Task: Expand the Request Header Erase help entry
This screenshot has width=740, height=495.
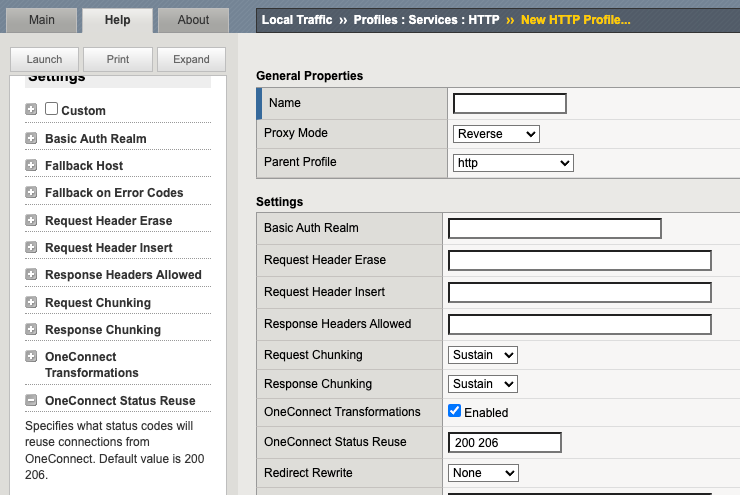Action: (x=31, y=221)
